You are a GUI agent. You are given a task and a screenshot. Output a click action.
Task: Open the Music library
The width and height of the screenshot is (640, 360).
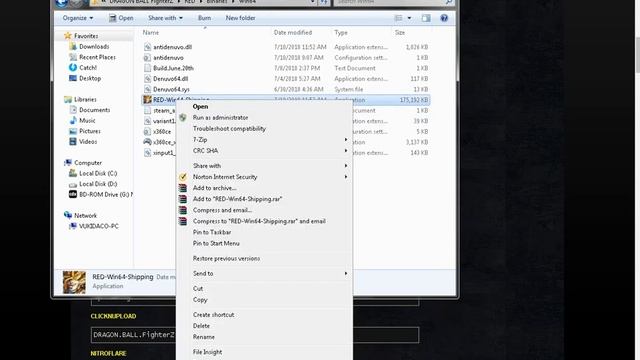coord(87,121)
